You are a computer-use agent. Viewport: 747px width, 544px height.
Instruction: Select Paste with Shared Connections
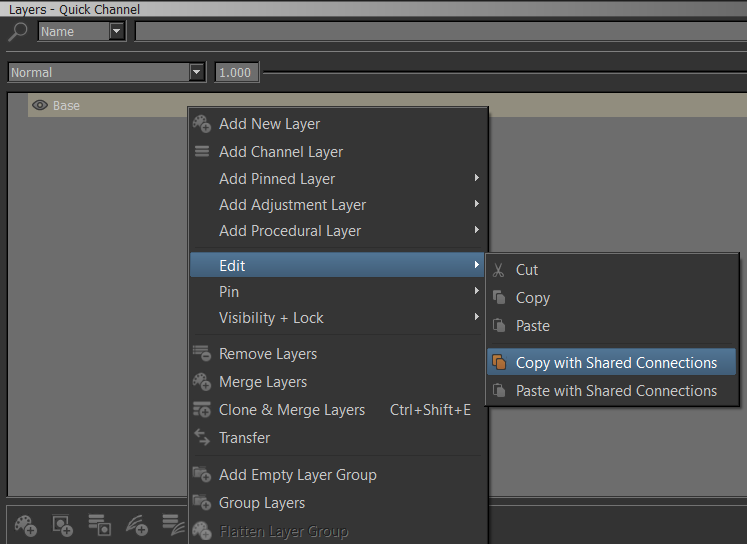pyautogui.click(x=616, y=391)
